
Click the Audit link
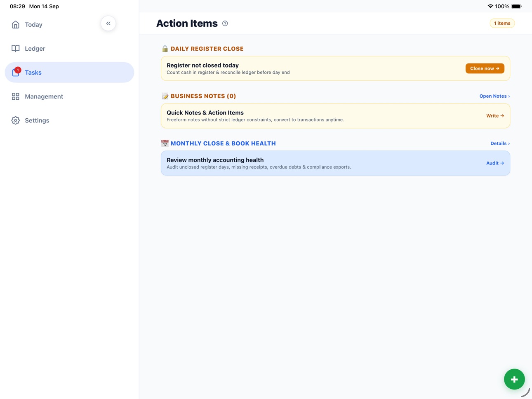pos(495,163)
